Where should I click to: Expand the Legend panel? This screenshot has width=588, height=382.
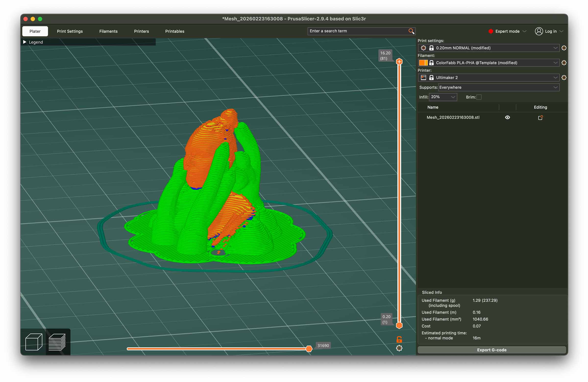25,42
